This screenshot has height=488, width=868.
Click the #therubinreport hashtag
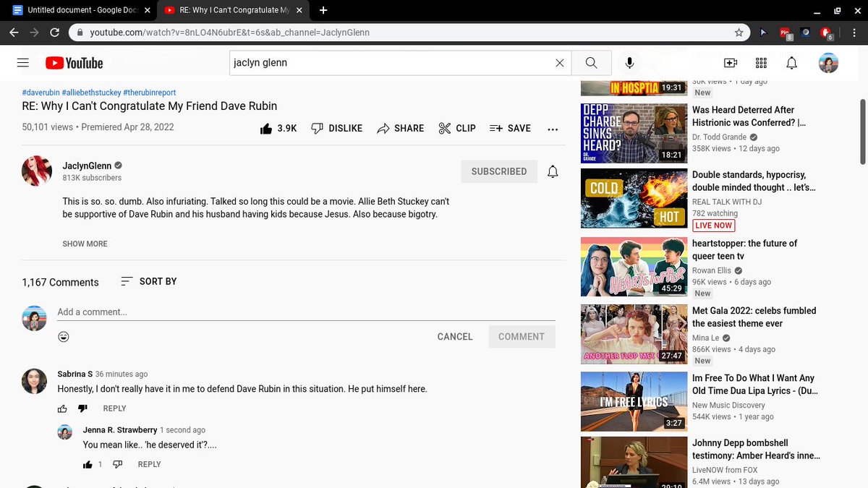[x=150, y=93]
